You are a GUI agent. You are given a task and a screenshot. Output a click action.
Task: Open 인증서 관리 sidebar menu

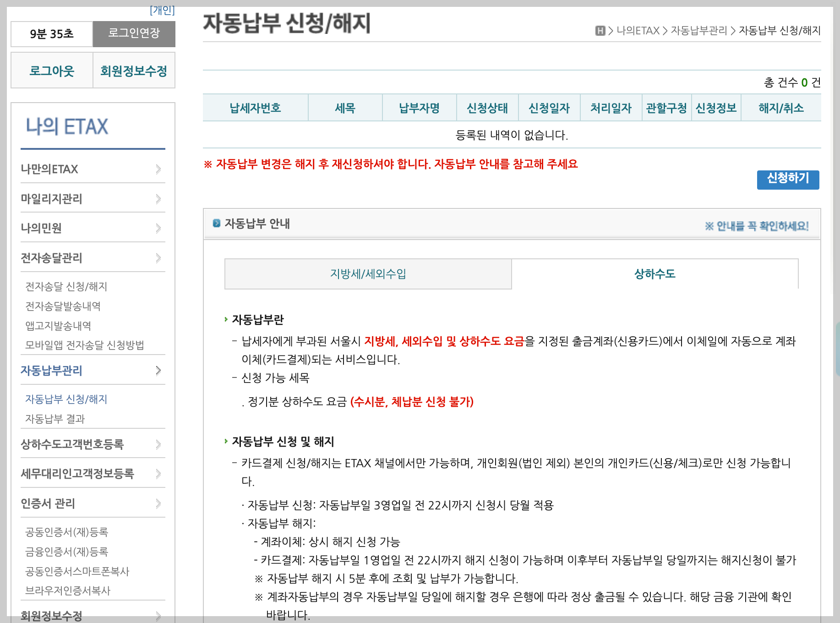point(48,503)
